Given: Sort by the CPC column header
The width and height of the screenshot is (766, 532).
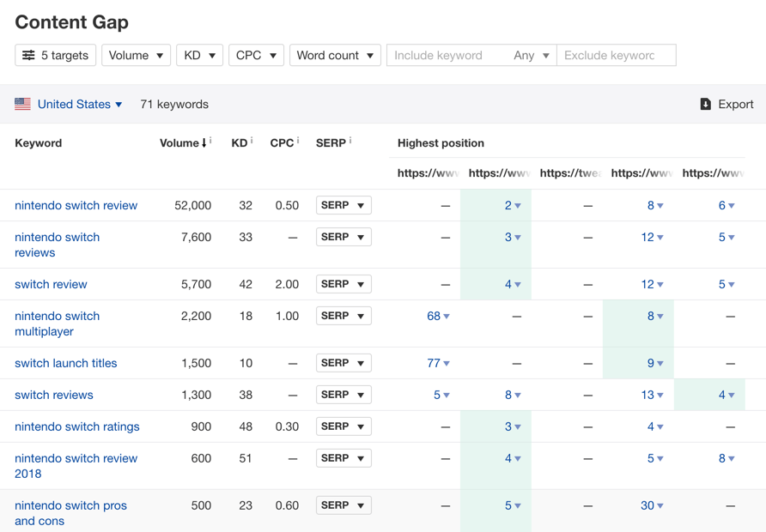Looking at the screenshot, I should tap(282, 143).
